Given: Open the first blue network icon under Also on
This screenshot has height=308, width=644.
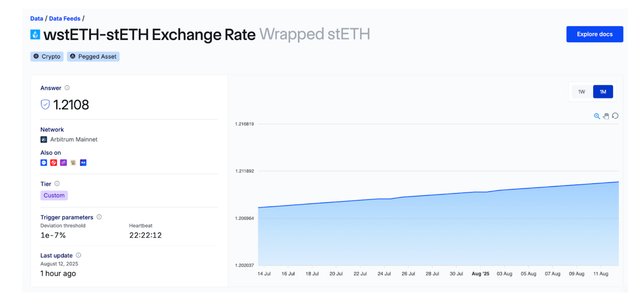Looking at the screenshot, I should tap(44, 163).
